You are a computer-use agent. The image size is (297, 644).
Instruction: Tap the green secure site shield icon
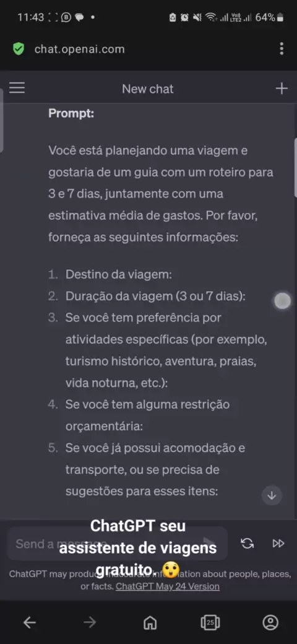pyautogui.click(x=19, y=49)
